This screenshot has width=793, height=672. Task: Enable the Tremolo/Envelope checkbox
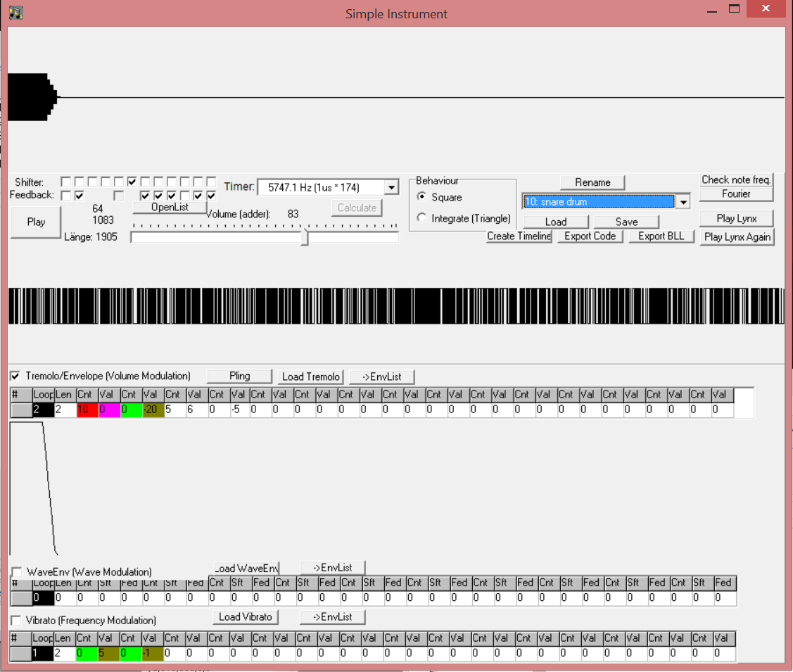coord(15,376)
